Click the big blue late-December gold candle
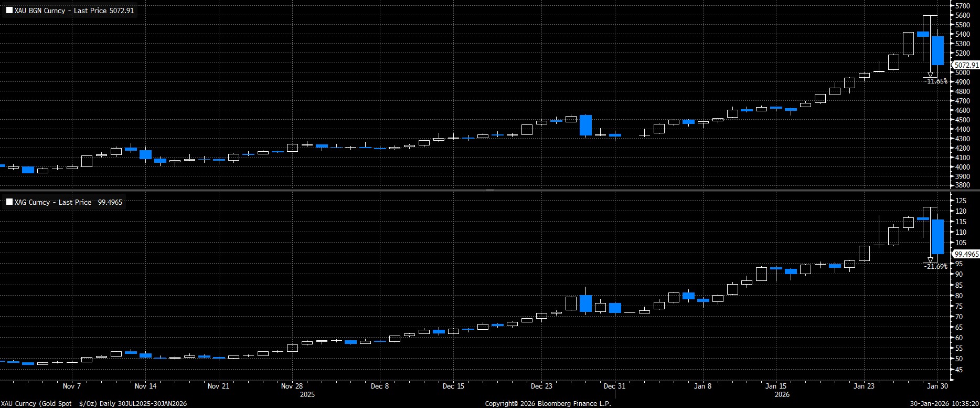Screen dimensions: 980x408 pyautogui.click(x=585, y=125)
